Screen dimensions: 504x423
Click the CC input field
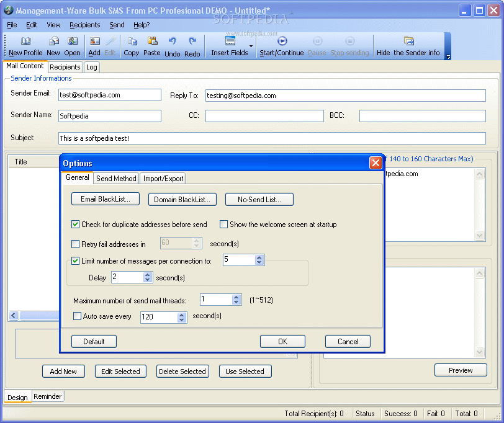point(264,116)
